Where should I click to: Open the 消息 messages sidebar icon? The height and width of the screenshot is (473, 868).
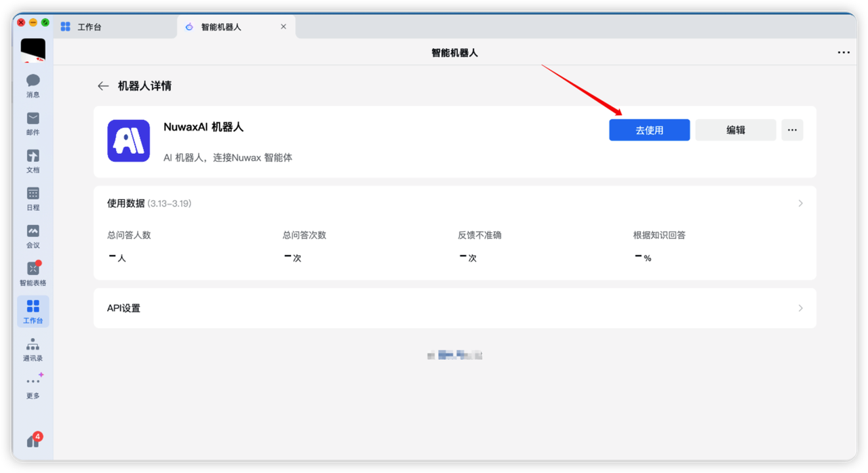click(x=33, y=85)
